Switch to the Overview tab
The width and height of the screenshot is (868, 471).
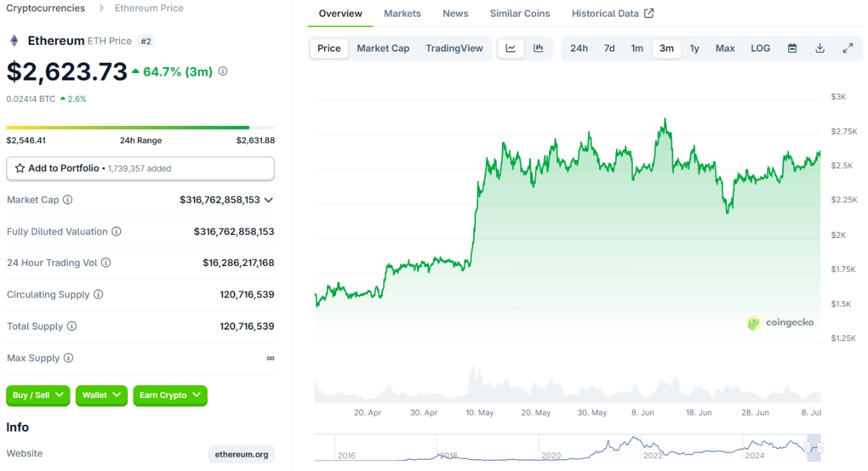340,13
